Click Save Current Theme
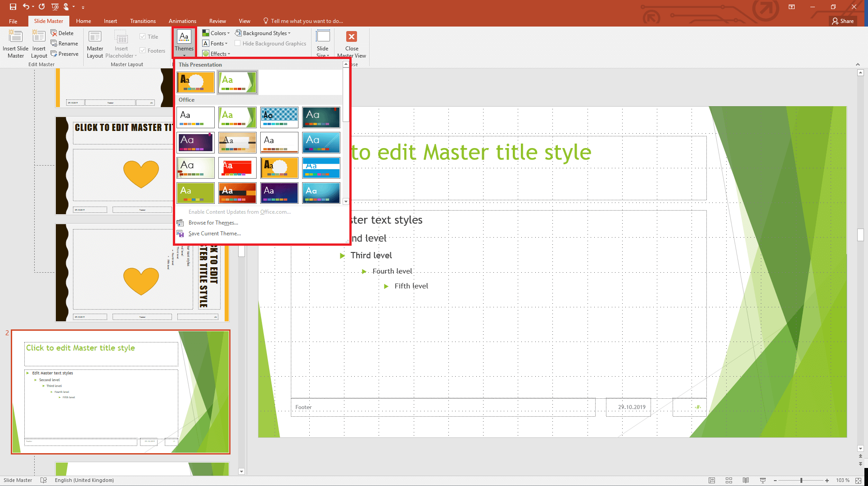This screenshot has height=486, width=868. click(215, 233)
